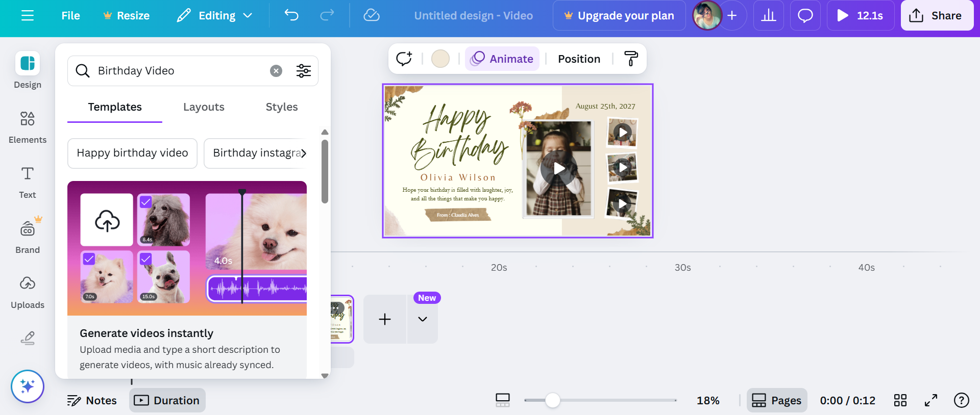Open the Notes panel

(92, 401)
